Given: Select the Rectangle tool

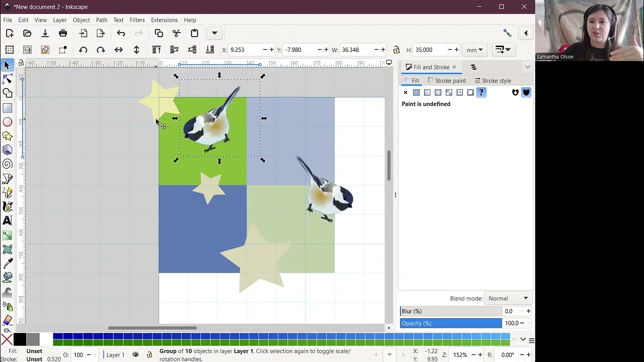Looking at the screenshot, I should tap(7, 108).
